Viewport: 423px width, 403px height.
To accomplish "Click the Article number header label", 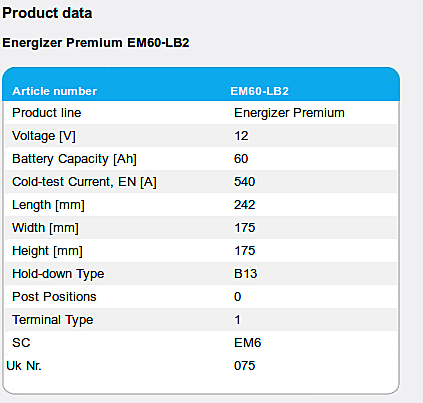I will tap(54, 91).
